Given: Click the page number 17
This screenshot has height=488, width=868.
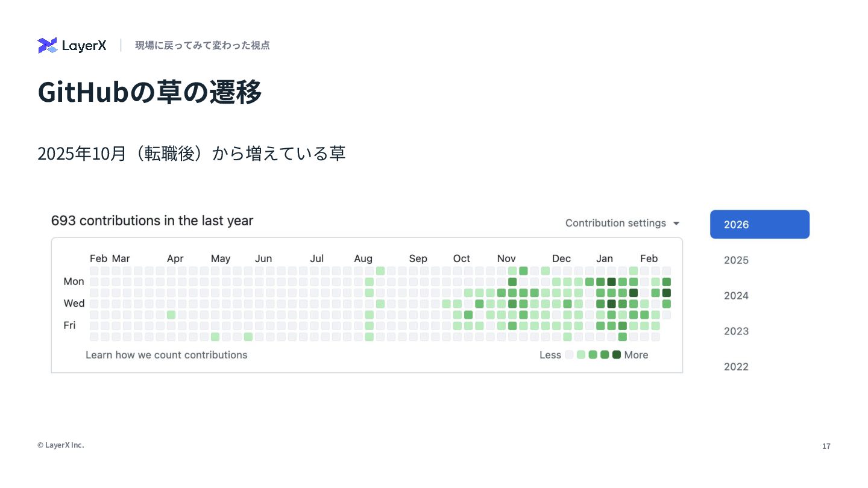Looking at the screenshot, I should point(826,446).
